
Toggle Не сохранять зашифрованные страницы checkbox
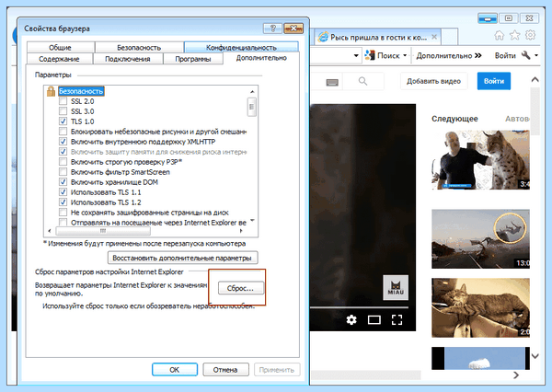point(63,213)
